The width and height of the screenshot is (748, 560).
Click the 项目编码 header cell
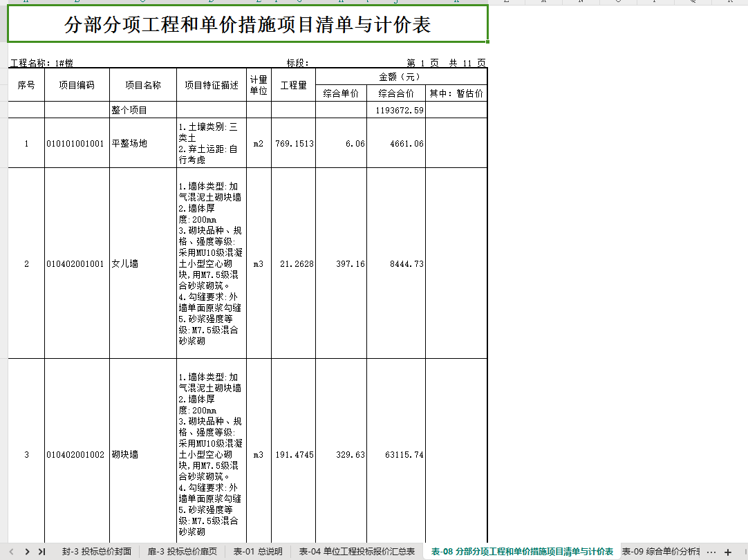point(77,85)
